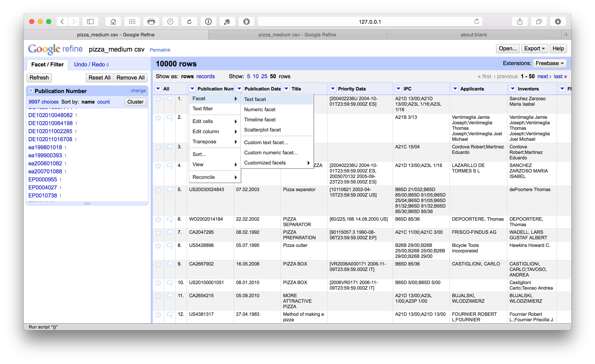Open Publication Date column dropdown arrow
595x364 pixels.
coord(239,89)
